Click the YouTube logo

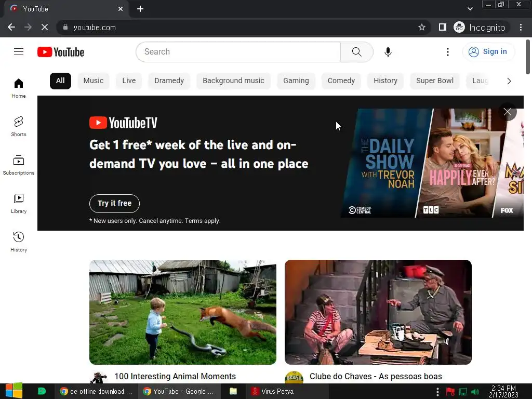(x=61, y=52)
